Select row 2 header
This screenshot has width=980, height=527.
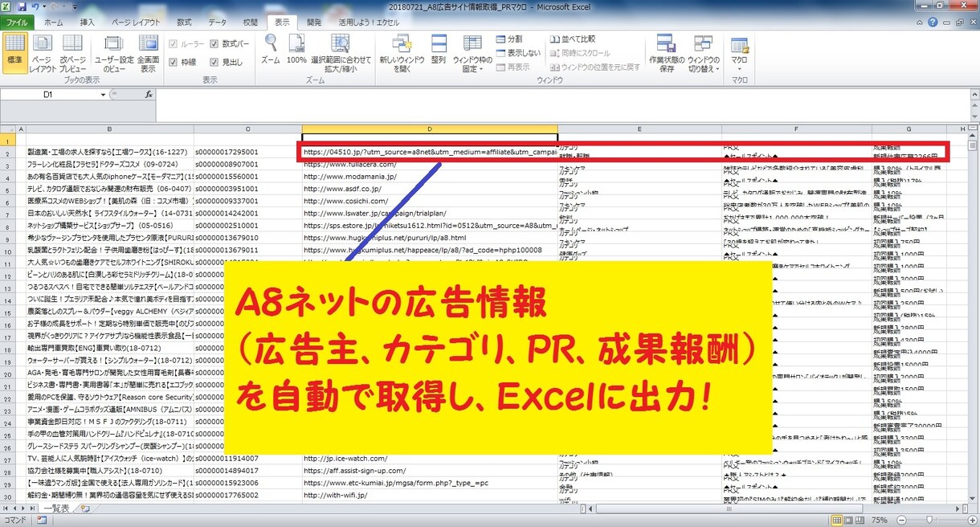[7, 152]
